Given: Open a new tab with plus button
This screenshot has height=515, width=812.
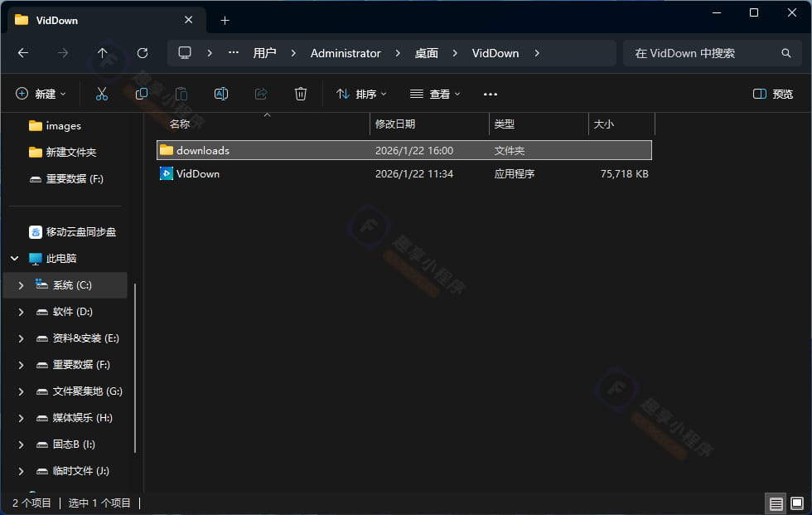Looking at the screenshot, I should (x=225, y=20).
